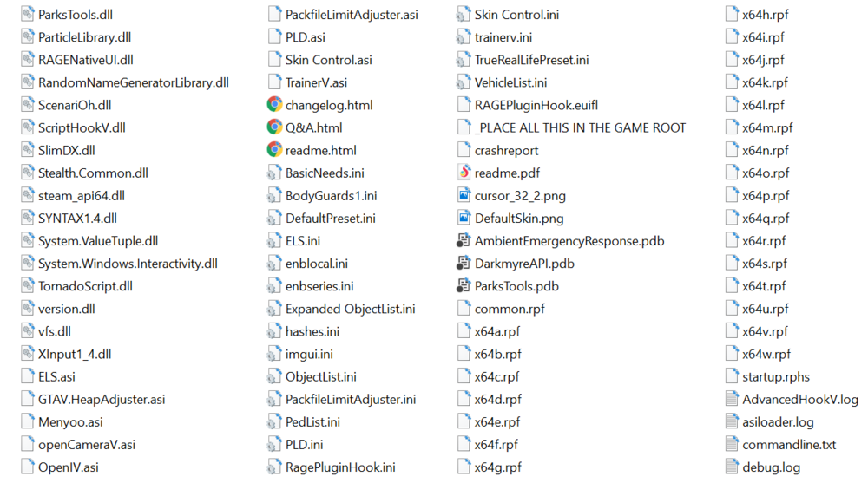This screenshot has height=483, width=868.
Task: Click the blank file icon of Menyoo.asi
Action: [x=28, y=421]
